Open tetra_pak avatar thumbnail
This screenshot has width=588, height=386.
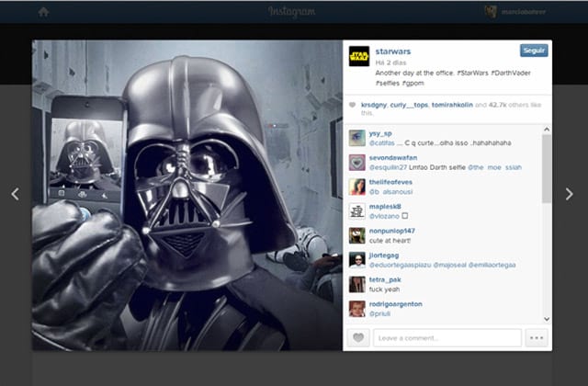(x=357, y=284)
